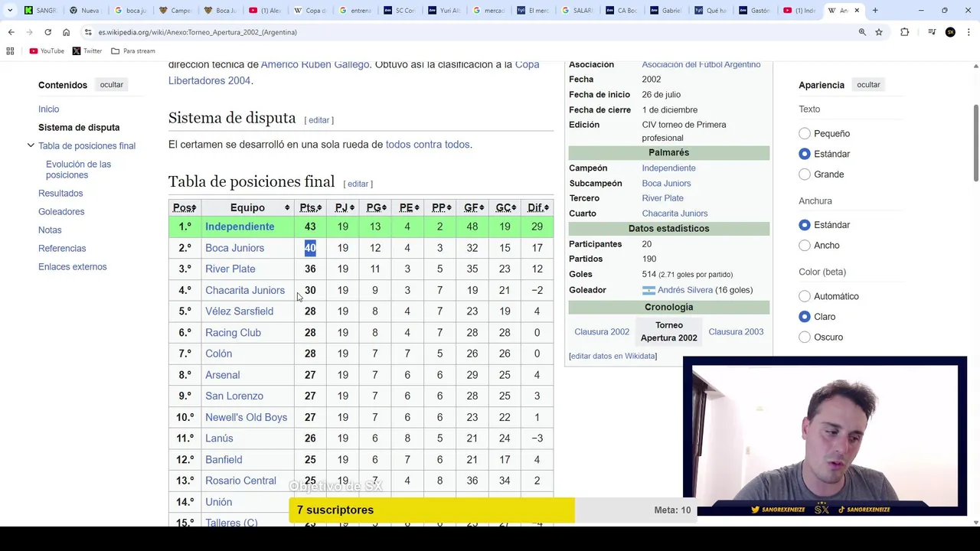The image size is (980, 551).
Task: Open the YouTube bookmark
Action: click(x=47, y=51)
